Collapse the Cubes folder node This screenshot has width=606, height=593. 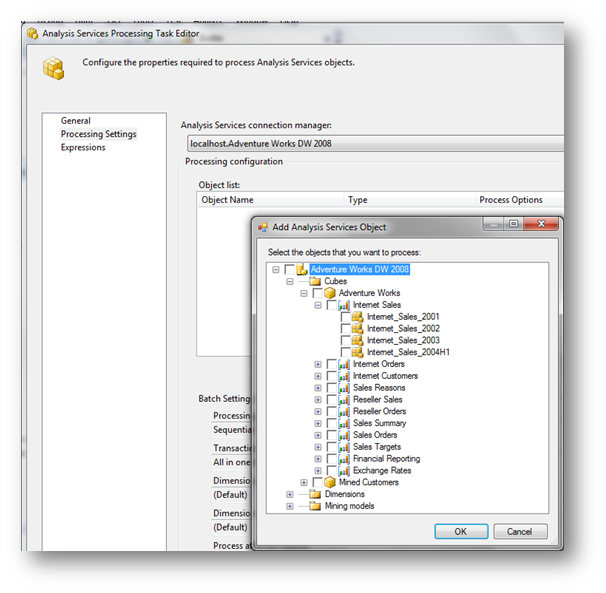click(x=290, y=281)
